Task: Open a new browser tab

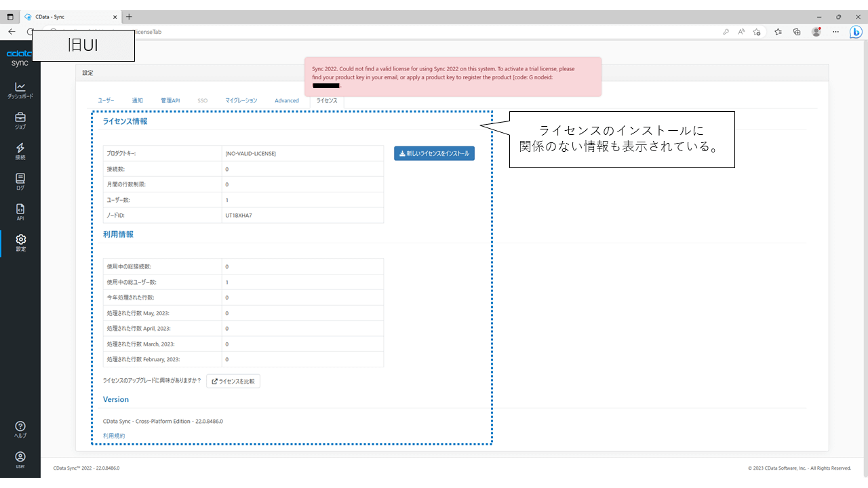Action: pyautogui.click(x=129, y=17)
